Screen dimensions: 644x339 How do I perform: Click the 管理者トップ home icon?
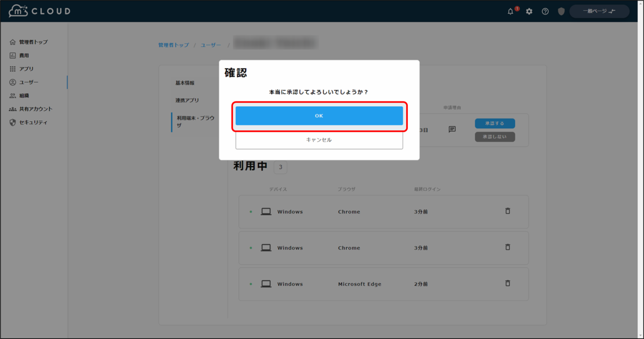[x=13, y=42]
